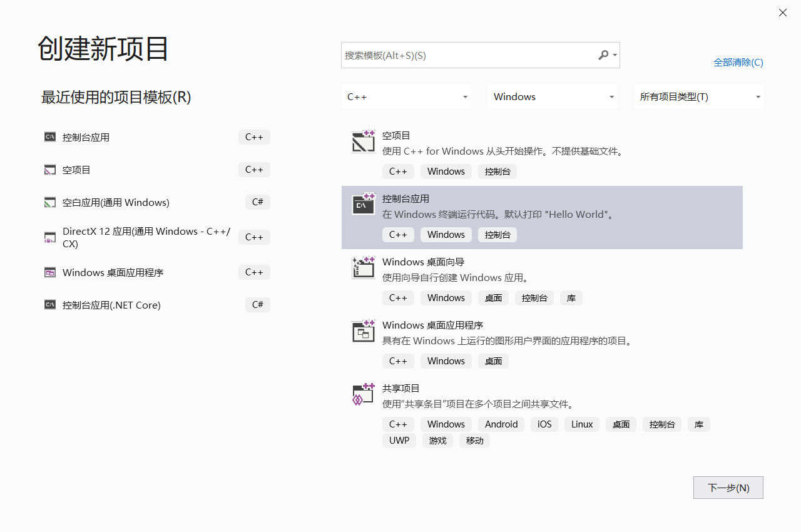Image resolution: width=801 pixels, height=532 pixels.
Task: Select the 空项目 template icon
Action: click(x=363, y=141)
